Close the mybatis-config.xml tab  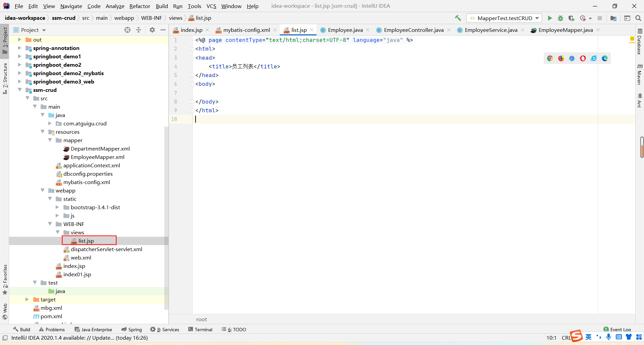coord(275,30)
